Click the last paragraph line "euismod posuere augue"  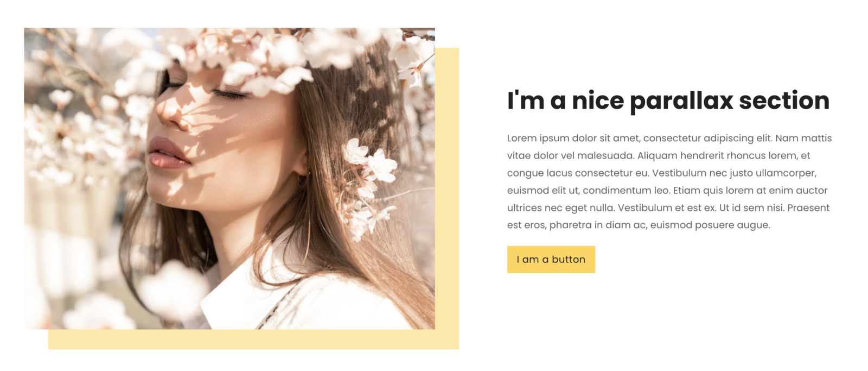pyautogui.click(x=710, y=225)
